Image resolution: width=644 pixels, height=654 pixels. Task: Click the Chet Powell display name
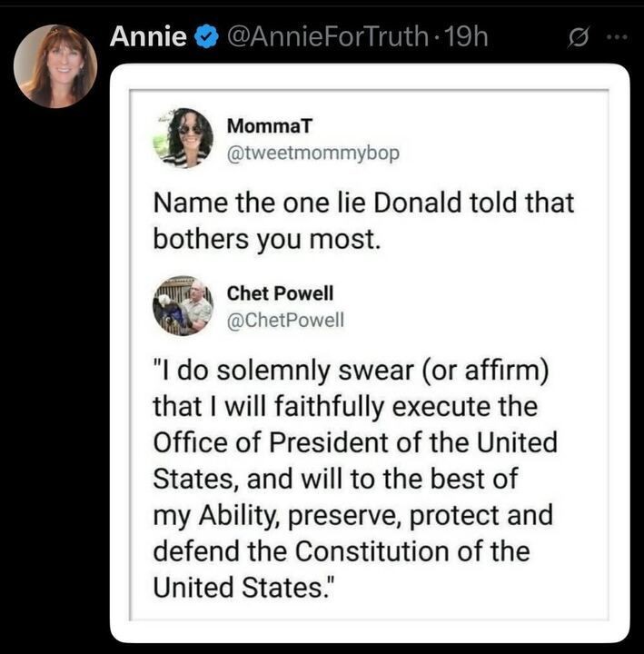click(280, 293)
